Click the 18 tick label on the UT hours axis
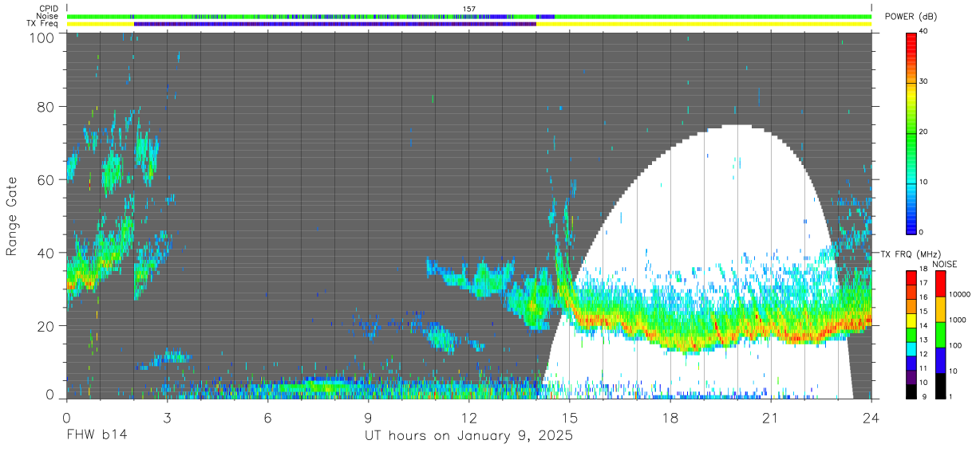The image size is (980, 452). pos(670,417)
